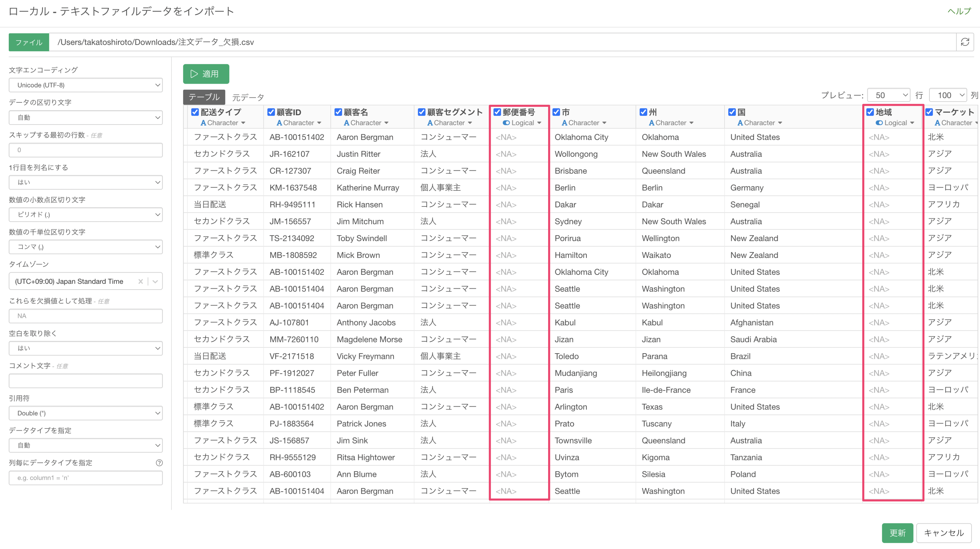Click the Character type icon under 顧客ID
Screen dimensions: 980x549
click(279, 123)
